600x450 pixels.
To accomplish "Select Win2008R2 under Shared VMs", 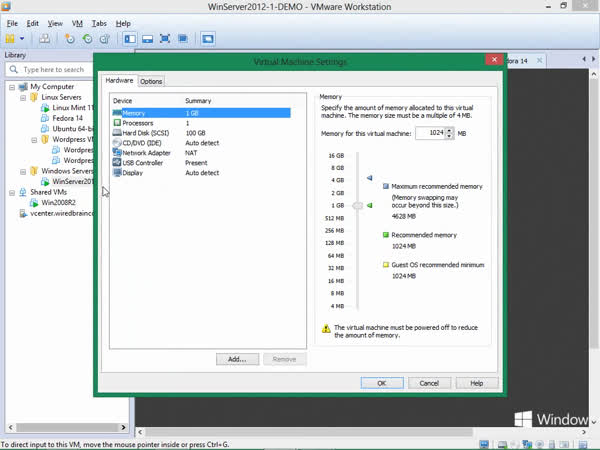I will pos(53,202).
